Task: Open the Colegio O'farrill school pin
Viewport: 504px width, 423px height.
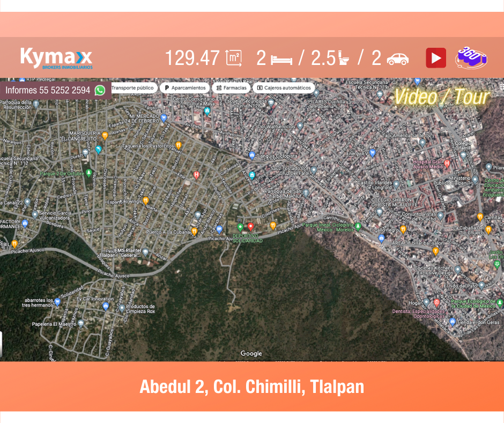Action: (x=463, y=156)
